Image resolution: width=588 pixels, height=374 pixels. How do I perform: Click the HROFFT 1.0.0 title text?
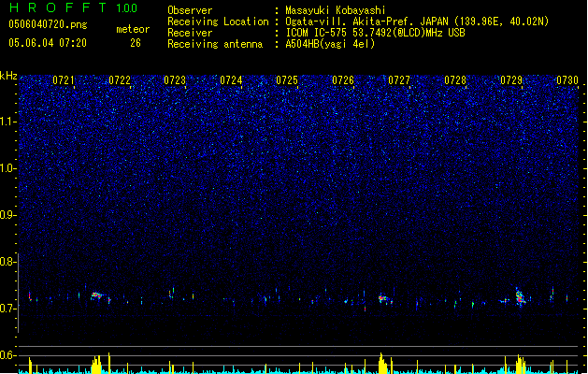coord(73,7)
